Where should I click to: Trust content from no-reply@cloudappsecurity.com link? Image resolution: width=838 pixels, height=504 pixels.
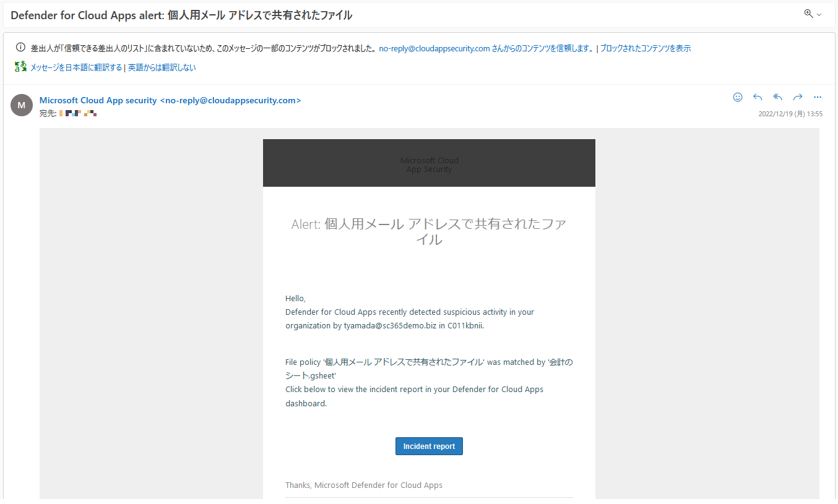486,48
